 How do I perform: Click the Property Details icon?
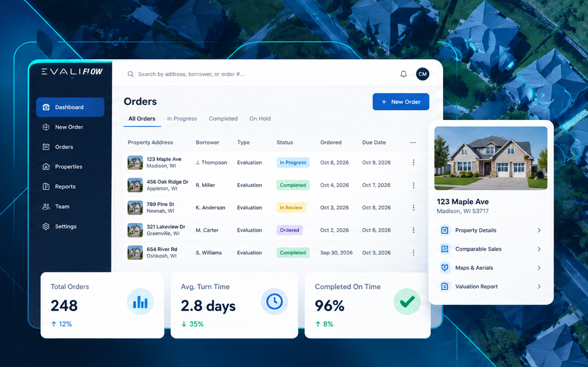(445, 230)
